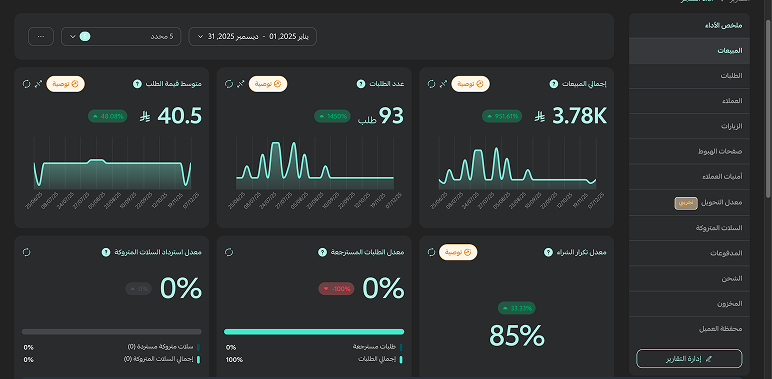Screen dimensions: 772x379
Task: Click توصية on إجمالي المبيعات card
Action: click(x=470, y=84)
